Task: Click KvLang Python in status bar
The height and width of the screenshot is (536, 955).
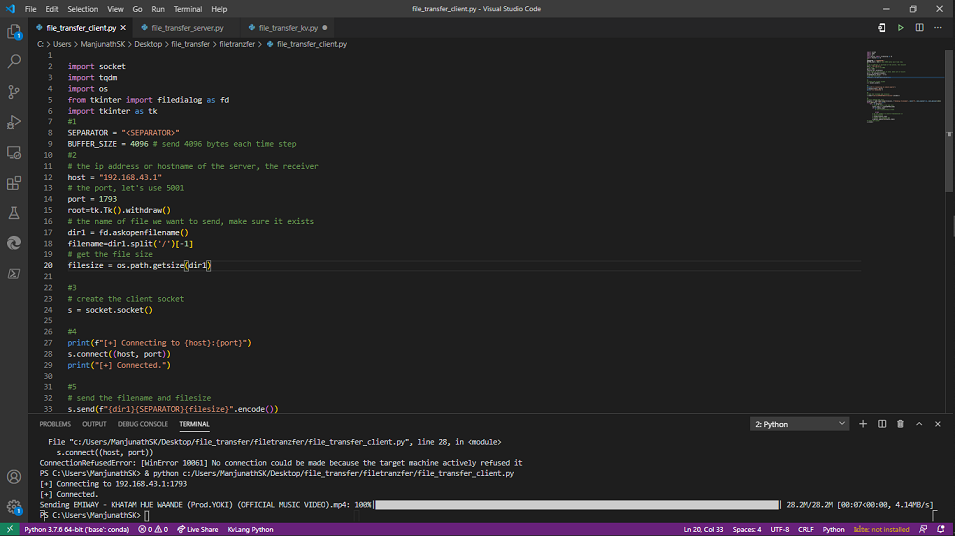Action: pos(250,529)
